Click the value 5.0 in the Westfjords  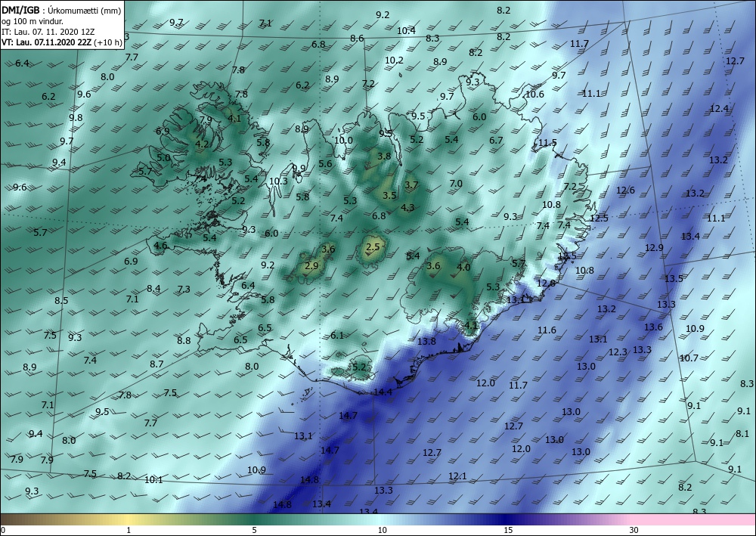point(163,157)
